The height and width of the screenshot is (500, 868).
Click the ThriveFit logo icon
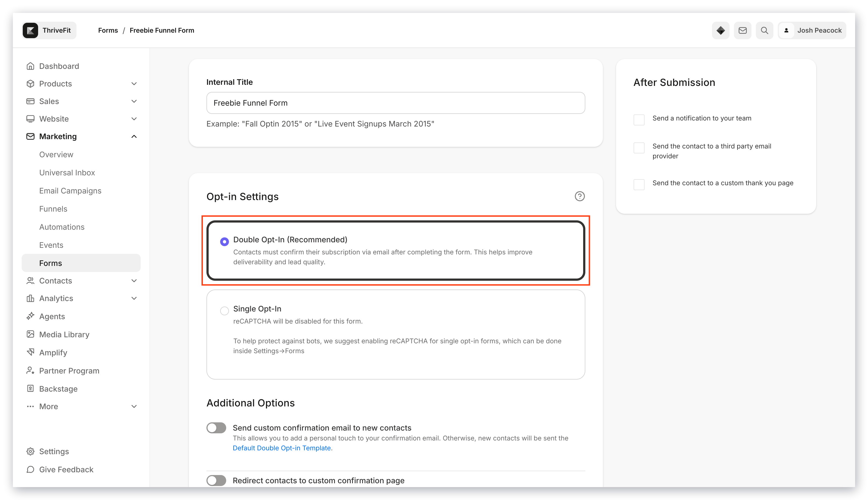point(30,30)
